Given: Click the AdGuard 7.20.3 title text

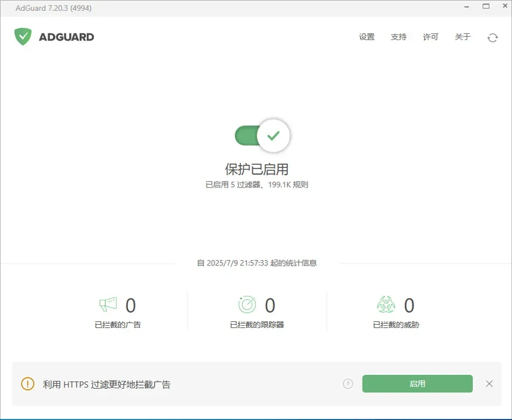Looking at the screenshot, I should (53, 8).
